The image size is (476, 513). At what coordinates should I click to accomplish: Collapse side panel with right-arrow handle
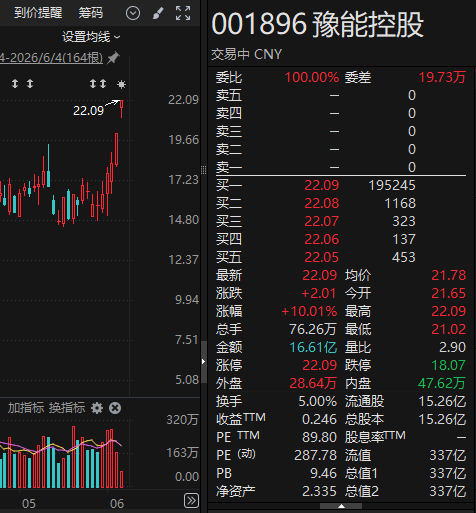click(x=204, y=362)
